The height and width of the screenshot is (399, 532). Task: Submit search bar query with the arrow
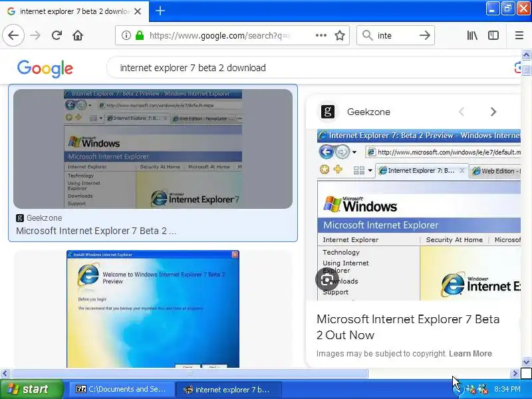(x=424, y=35)
